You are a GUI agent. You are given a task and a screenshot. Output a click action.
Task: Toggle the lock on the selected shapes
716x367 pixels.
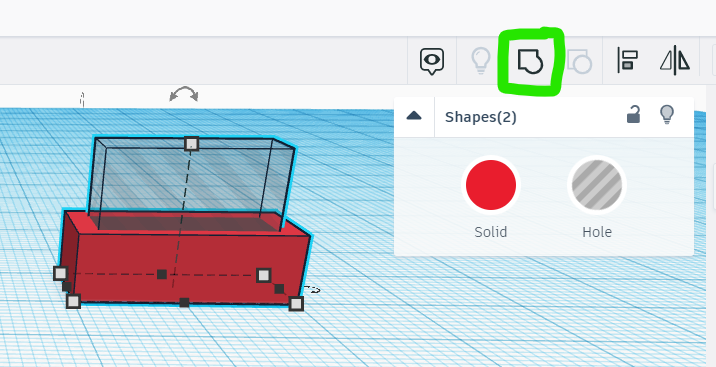[x=633, y=115]
